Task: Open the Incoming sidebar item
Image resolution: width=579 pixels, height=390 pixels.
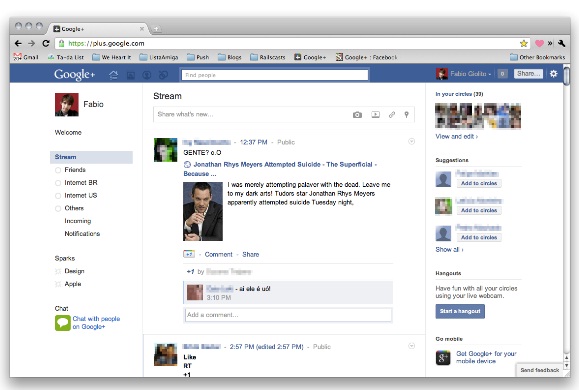Action: click(x=78, y=221)
